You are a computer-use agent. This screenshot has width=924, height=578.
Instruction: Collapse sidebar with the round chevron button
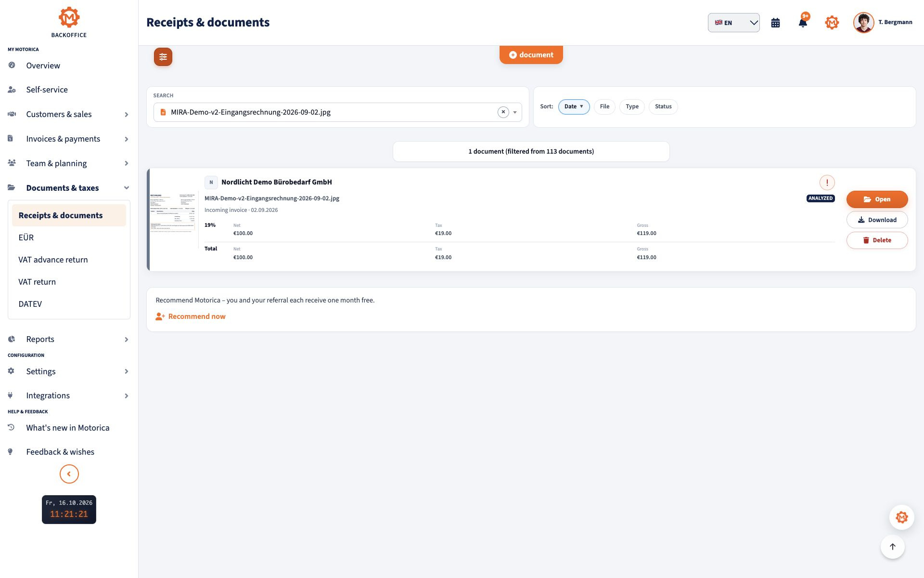69,474
